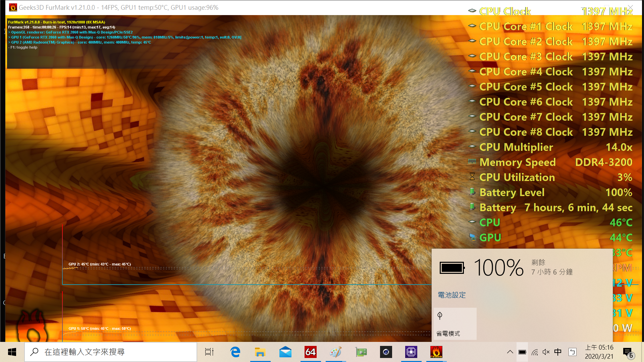Click the FurMark icon in the title bar
Viewport: 644px width, 362px height.
[13, 7]
